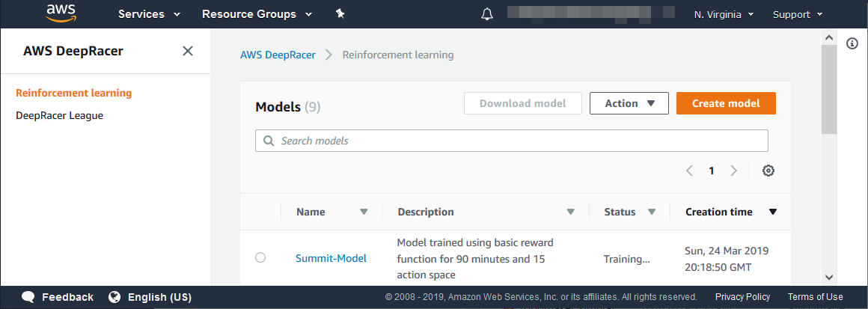Open the notifications bell

(487, 14)
